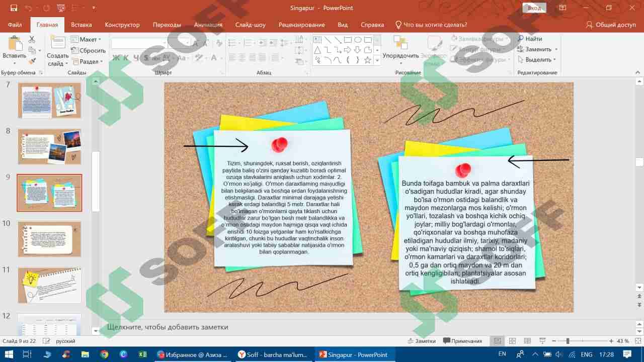This screenshot has height=362, width=644.
Task: Switch to the Animation (Анимация) tab
Action: click(x=208, y=25)
